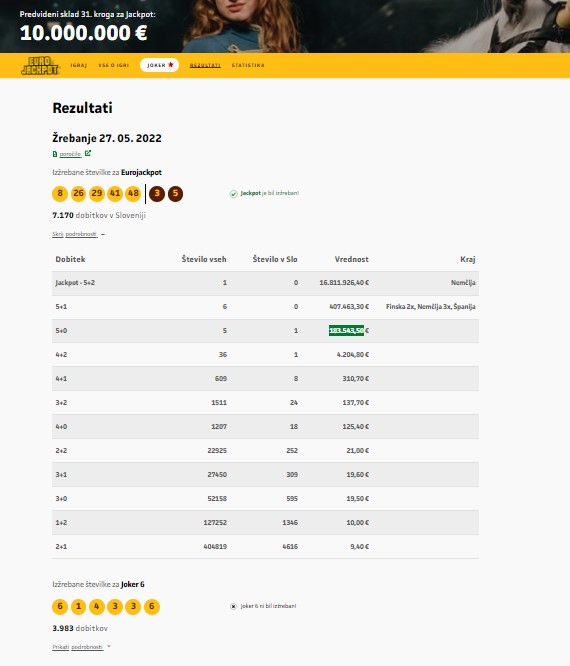This screenshot has height=666, width=570.
Task: Collapse details with Skrij podrobnosti
Action: pos(75,234)
